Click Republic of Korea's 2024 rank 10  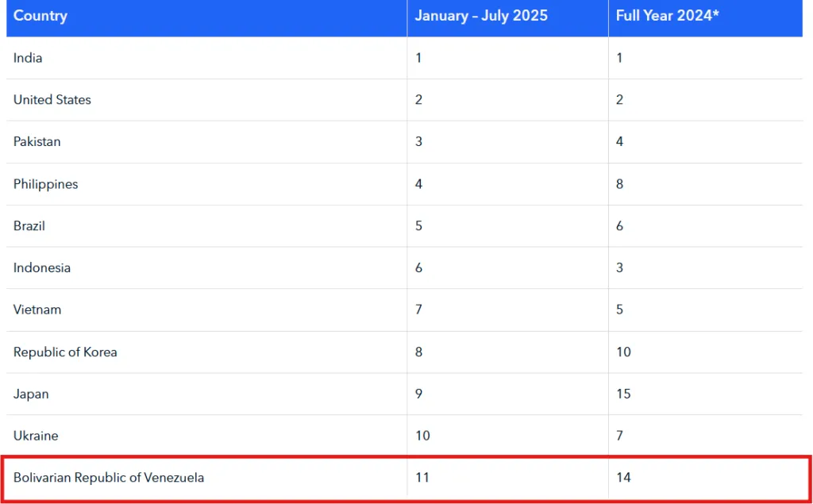tap(624, 352)
